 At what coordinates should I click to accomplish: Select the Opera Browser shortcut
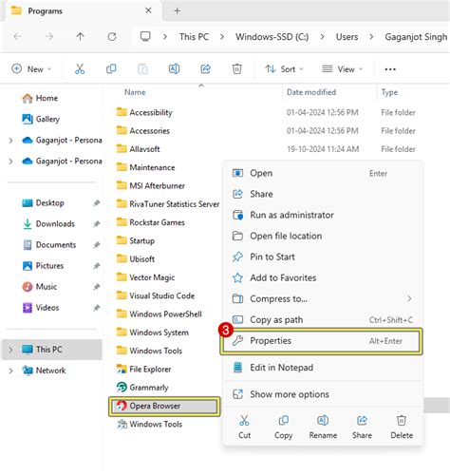164,406
